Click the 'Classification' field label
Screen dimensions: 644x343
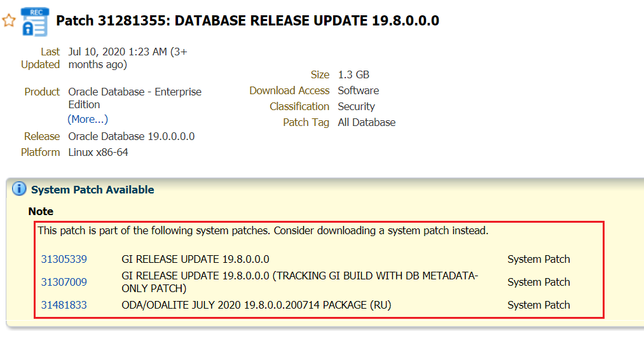(299, 106)
